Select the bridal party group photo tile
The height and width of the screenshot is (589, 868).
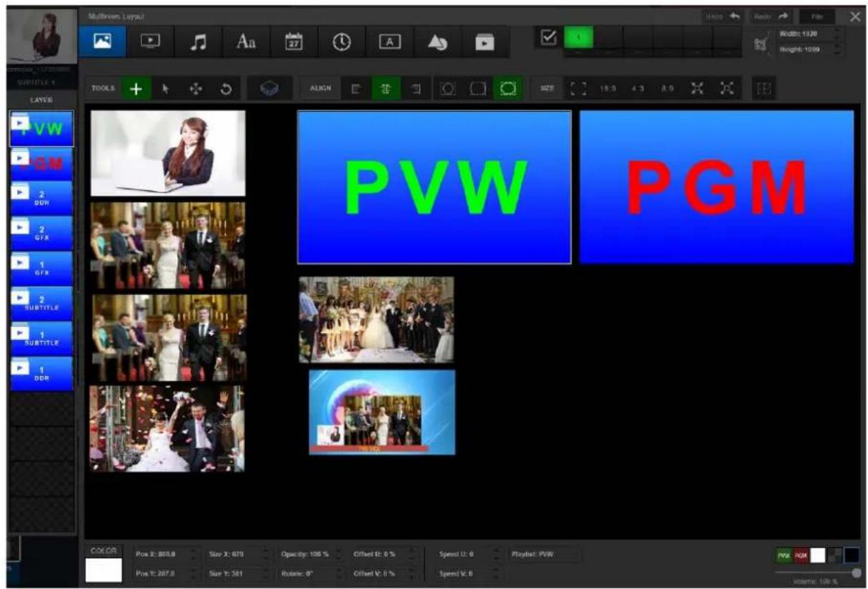coord(376,320)
